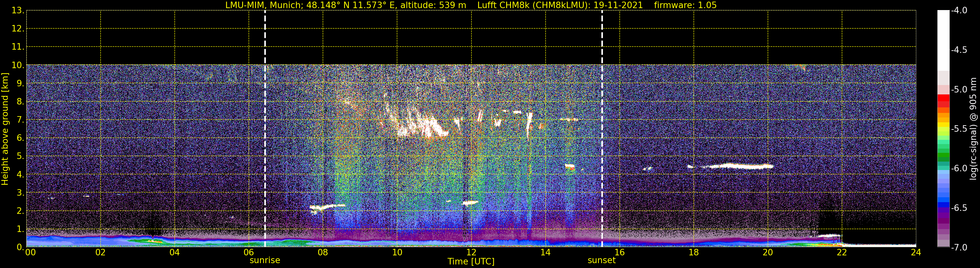
Task: Click the plot title 'LMU-MIM, Munich' text
Action: coord(263,5)
